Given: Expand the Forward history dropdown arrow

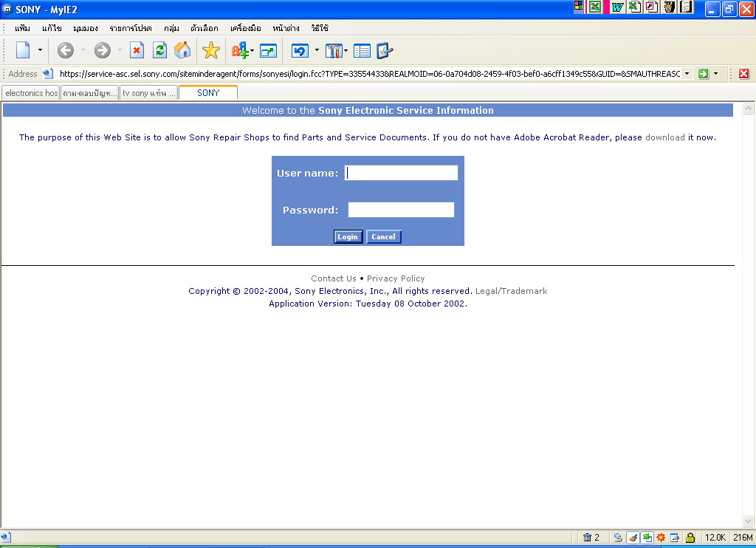Looking at the screenshot, I should (120, 50).
